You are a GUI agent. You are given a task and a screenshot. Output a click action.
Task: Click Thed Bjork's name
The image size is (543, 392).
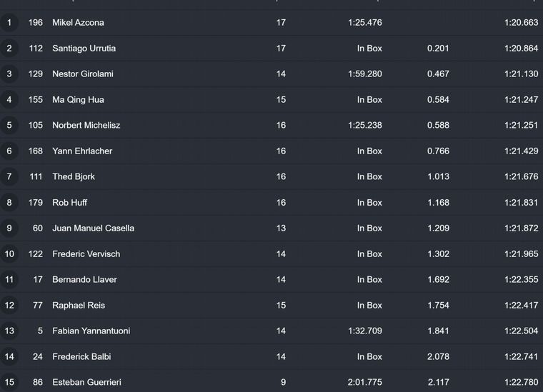tap(74, 177)
